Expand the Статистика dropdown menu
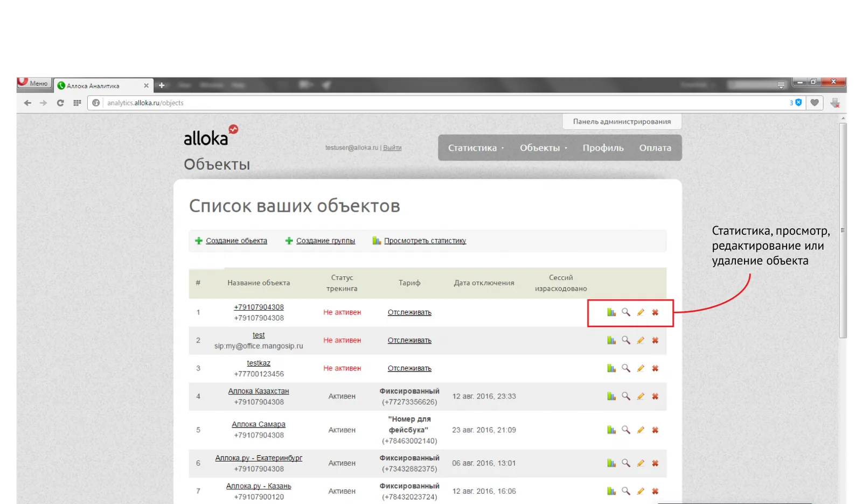 tap(476, 148)
